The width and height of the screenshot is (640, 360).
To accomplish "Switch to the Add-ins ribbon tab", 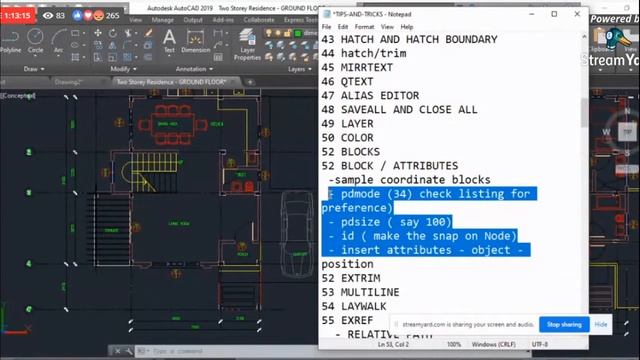I will [x=223, y=20].
